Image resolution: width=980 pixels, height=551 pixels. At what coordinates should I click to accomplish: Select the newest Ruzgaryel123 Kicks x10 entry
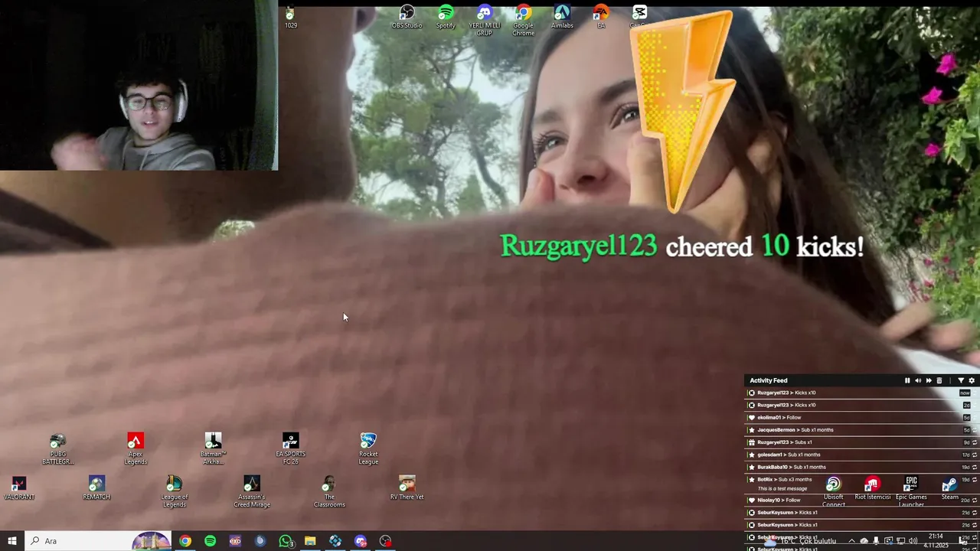click(861, 393)
